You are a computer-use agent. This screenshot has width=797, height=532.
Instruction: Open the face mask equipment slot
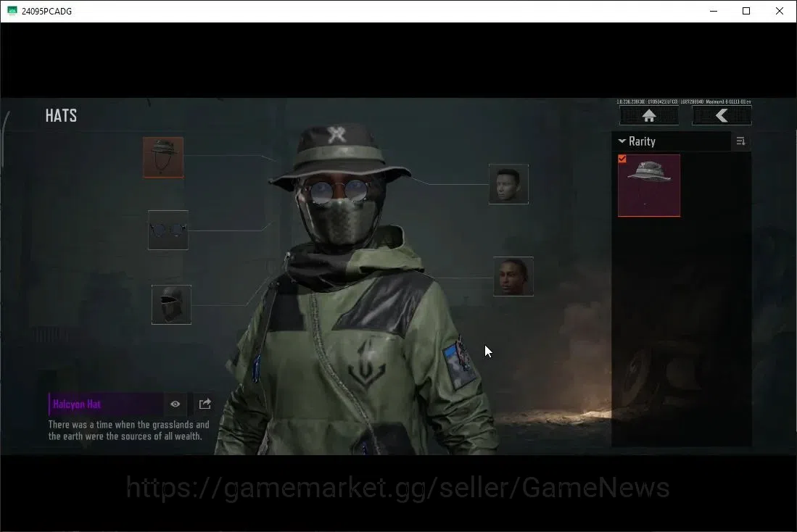click(171, 304)
